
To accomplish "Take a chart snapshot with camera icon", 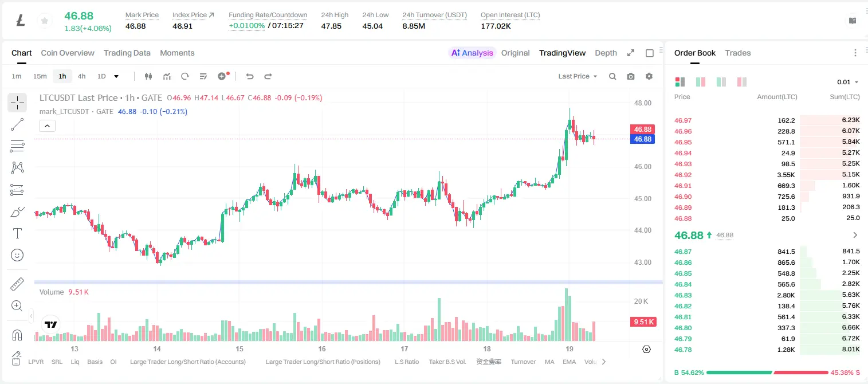I will (x=631, y=76).
